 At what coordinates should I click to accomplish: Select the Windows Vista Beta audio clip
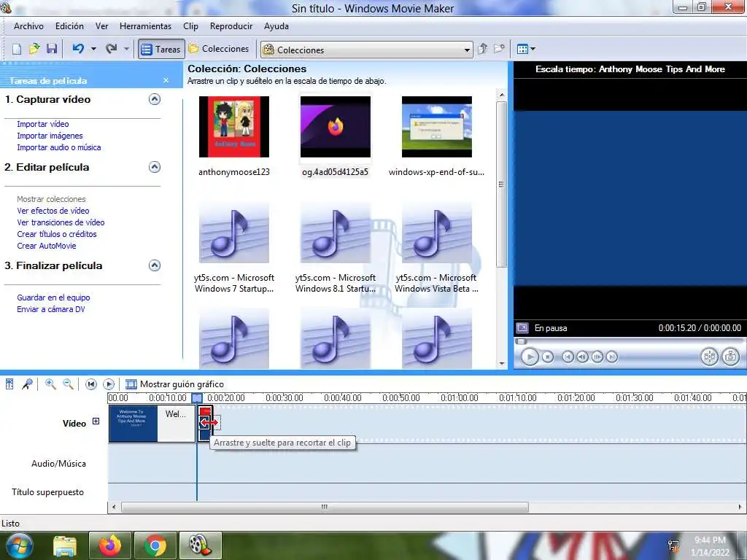pos(437,233)
